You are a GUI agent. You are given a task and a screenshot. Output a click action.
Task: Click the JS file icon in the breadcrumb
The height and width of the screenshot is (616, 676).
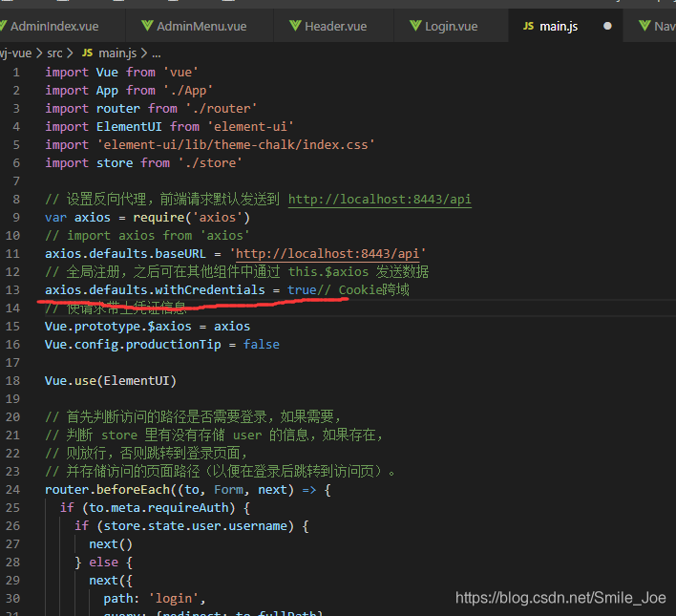[x=88, y=53]
